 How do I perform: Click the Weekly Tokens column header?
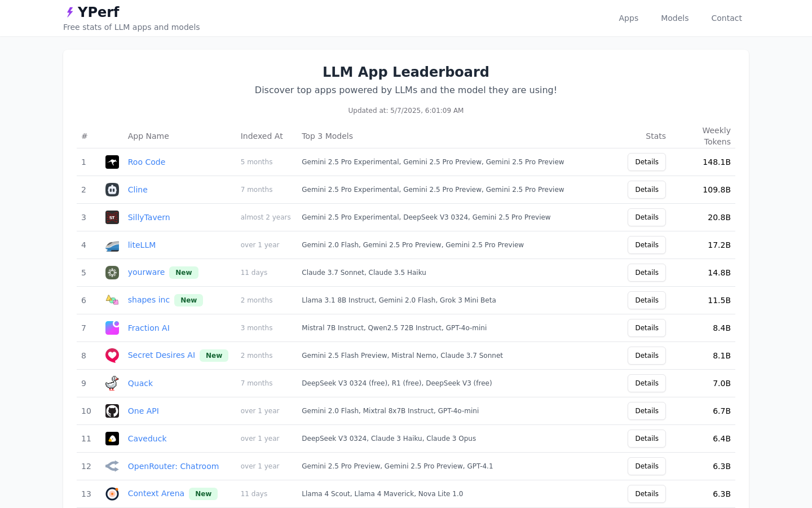point(716,136)
